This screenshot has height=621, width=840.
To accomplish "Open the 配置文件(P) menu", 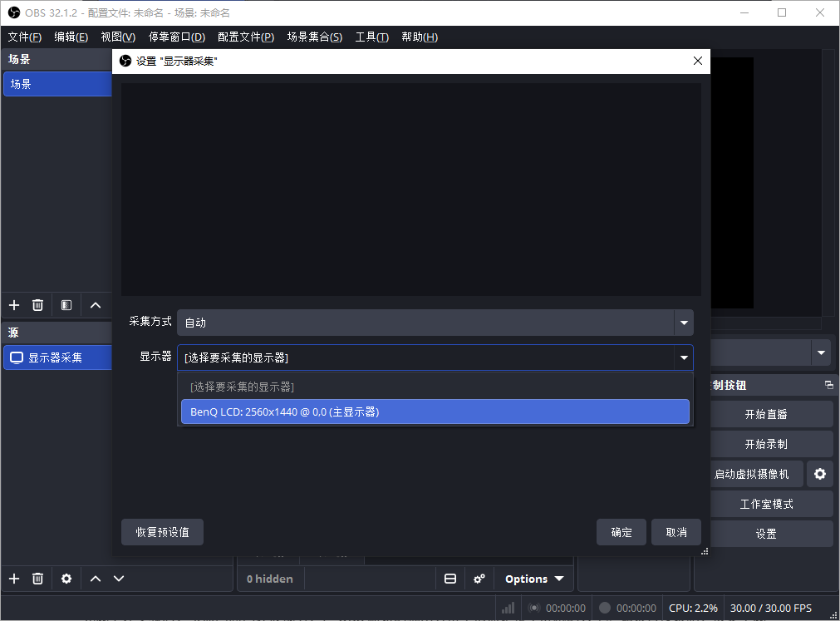I will 246,37.
